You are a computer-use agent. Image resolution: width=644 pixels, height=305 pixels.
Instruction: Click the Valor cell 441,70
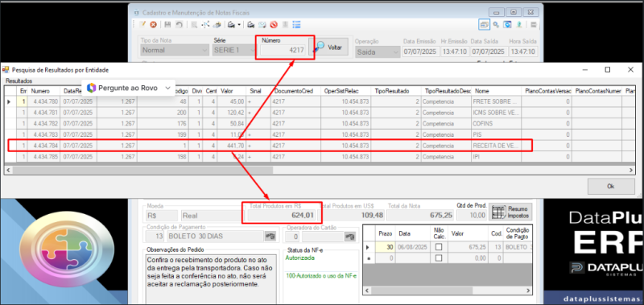click(x=232, y=146)
